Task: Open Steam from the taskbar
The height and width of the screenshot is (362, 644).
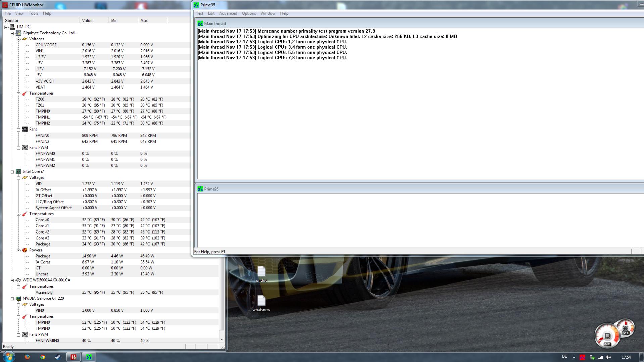Action: point(58,357)
